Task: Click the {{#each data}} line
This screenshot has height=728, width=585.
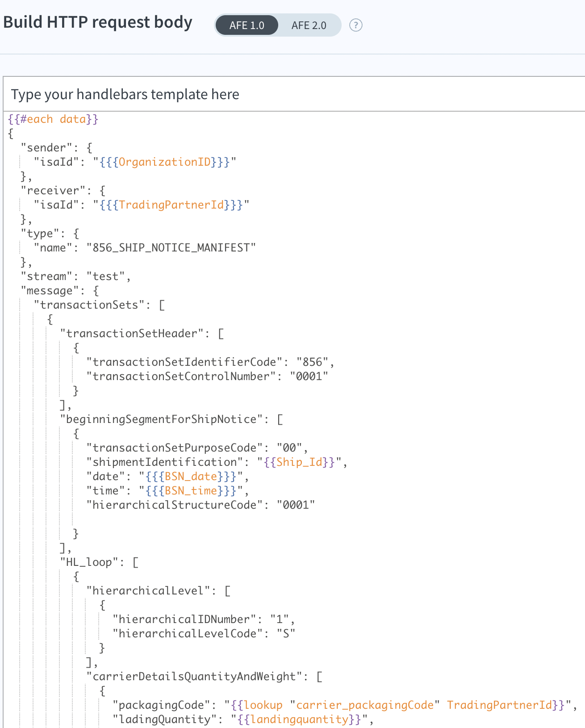Action: pyautogui.click(x=53, y=119)
